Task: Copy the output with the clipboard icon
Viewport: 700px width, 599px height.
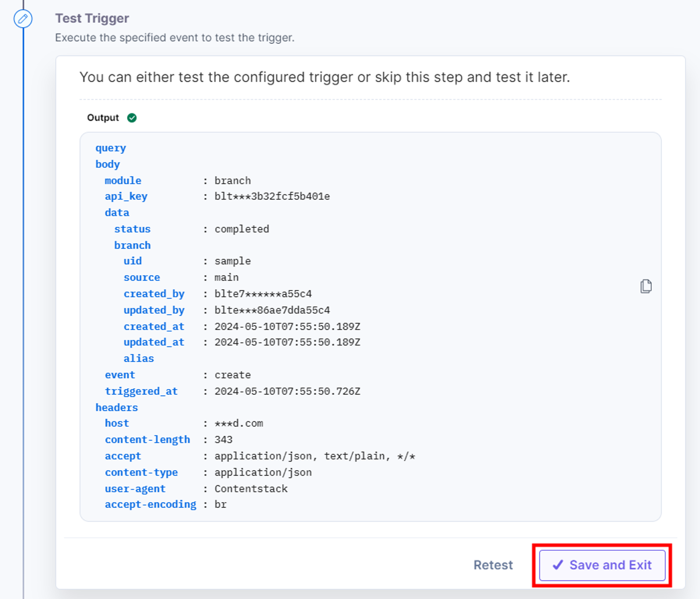Action: pyautogui.click(x=646, y=286)
